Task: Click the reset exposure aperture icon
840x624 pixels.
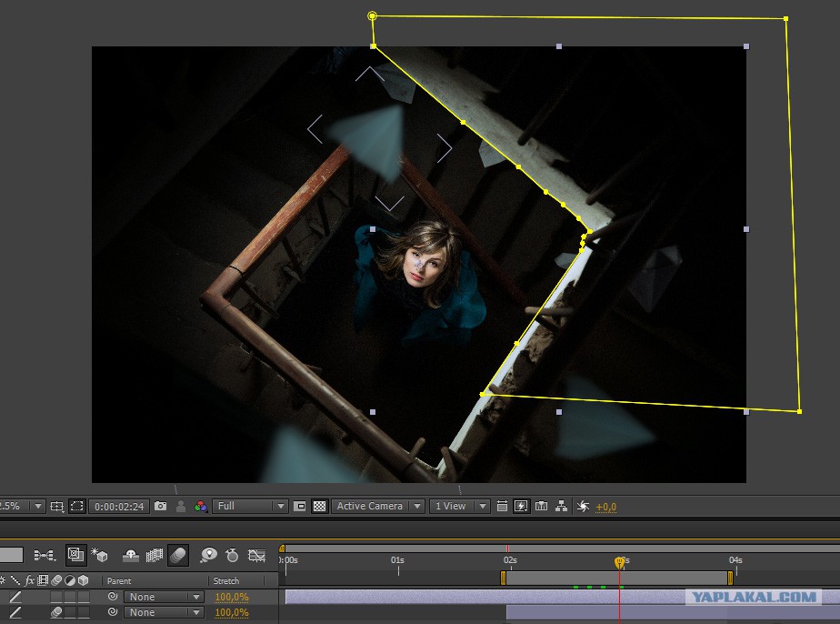Action: pos(583,506)
